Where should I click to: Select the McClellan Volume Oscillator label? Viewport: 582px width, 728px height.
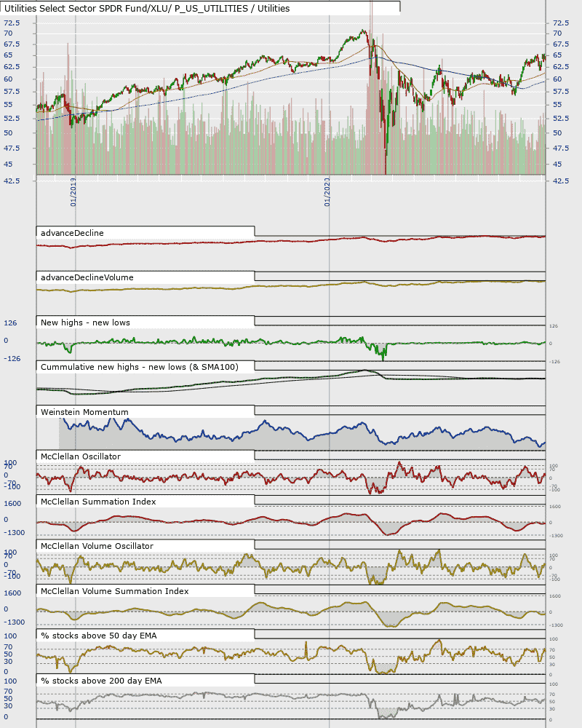97,547
